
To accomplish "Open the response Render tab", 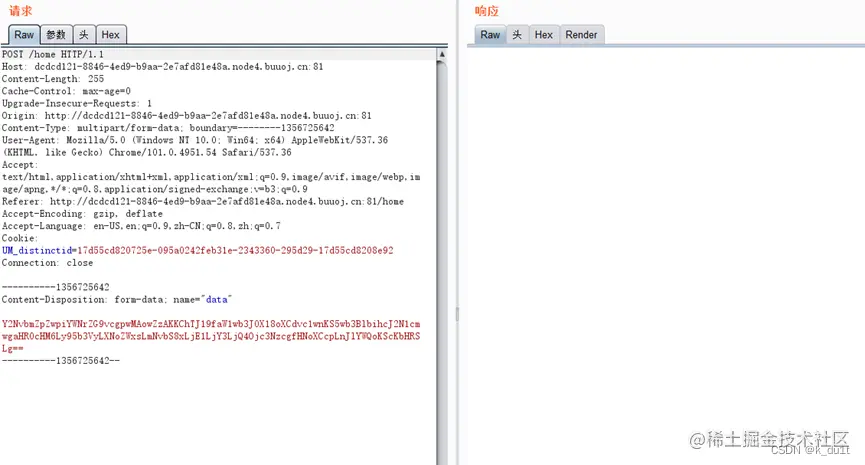I will [x=581, y=35].
